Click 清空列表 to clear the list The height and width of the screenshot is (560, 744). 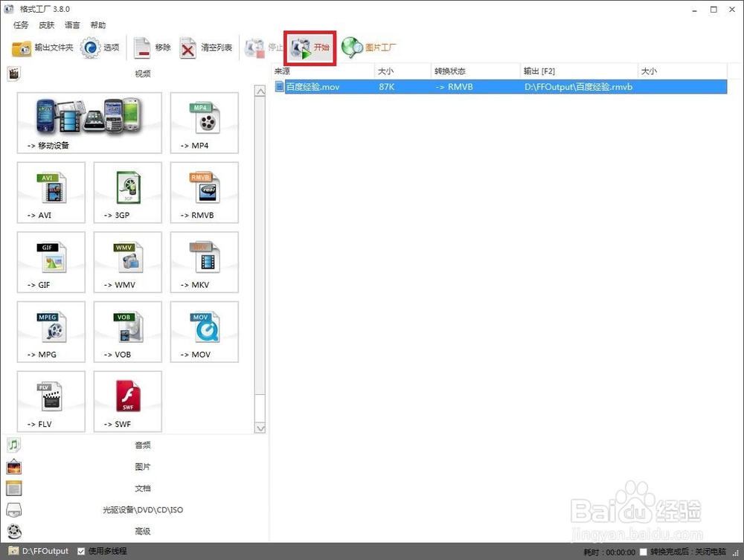(206, 48)
